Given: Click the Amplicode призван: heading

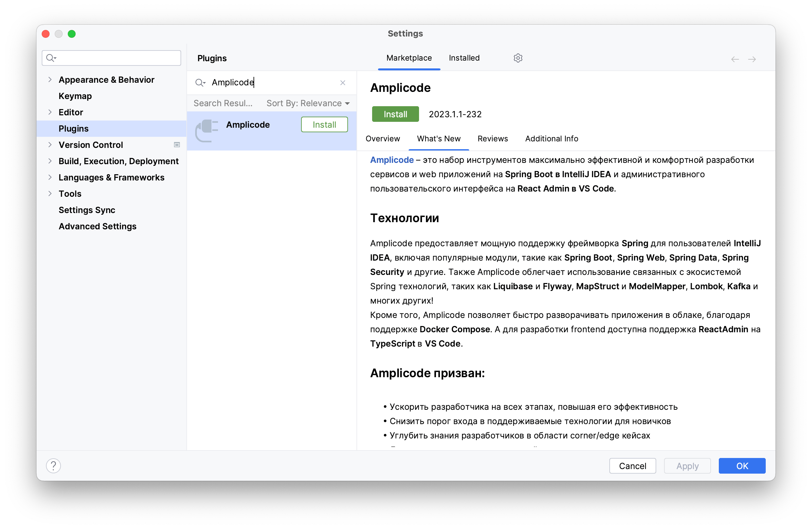Looking at the screenshot, I should 427,373.
